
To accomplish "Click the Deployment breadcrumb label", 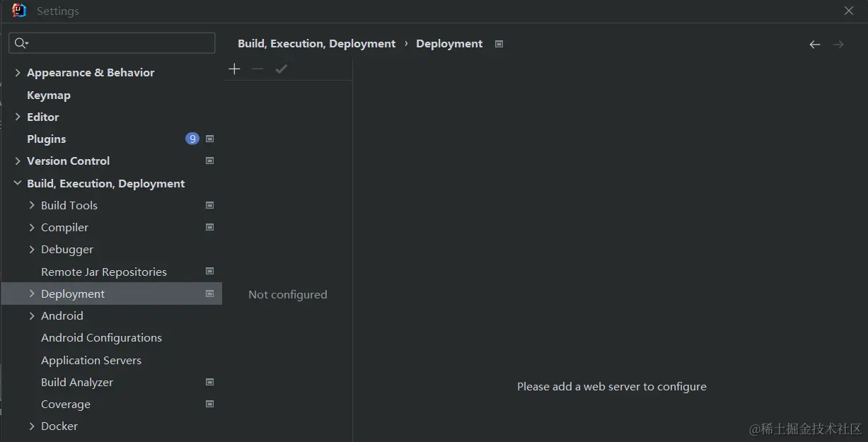I will tap(449, 44).
